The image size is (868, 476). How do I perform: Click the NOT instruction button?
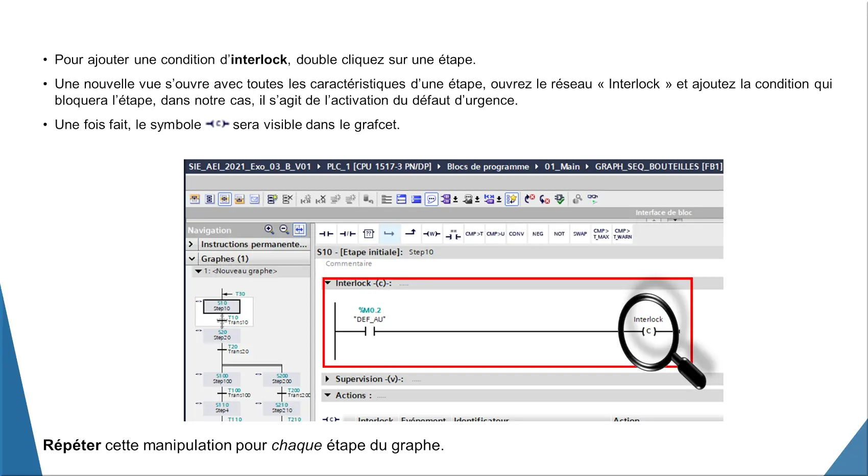click(559, 234)
